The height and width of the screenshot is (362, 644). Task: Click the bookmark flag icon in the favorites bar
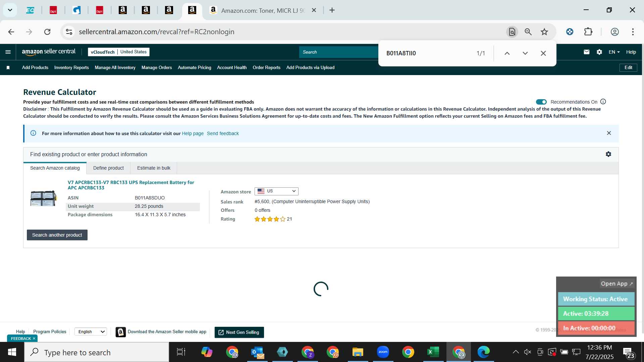click(8, 68)
